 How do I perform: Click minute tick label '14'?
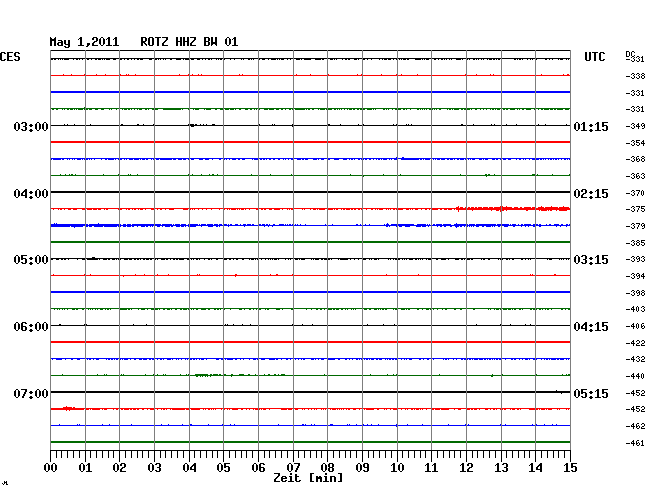[535, 468]
